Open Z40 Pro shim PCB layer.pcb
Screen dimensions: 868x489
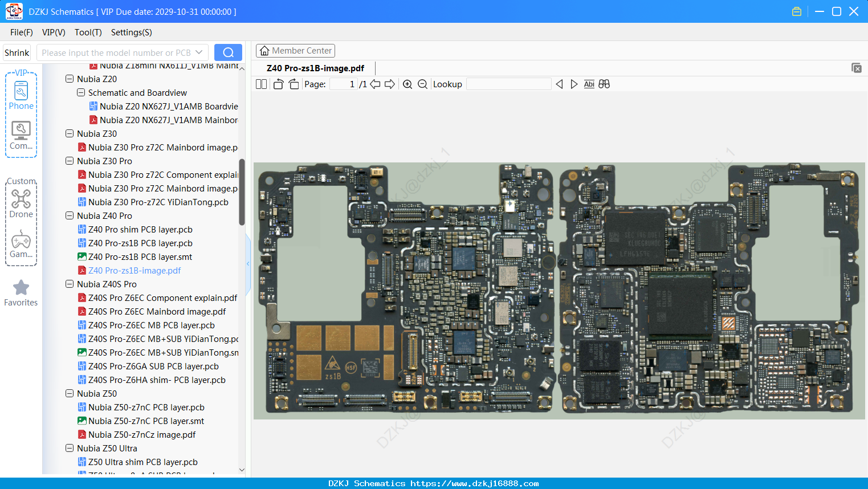[x=135, y=230]
